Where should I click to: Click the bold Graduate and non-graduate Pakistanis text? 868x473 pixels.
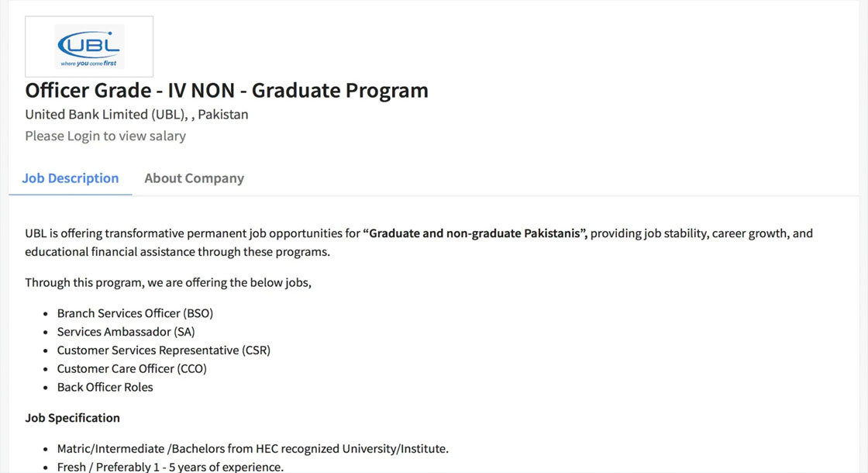[475, 233]
